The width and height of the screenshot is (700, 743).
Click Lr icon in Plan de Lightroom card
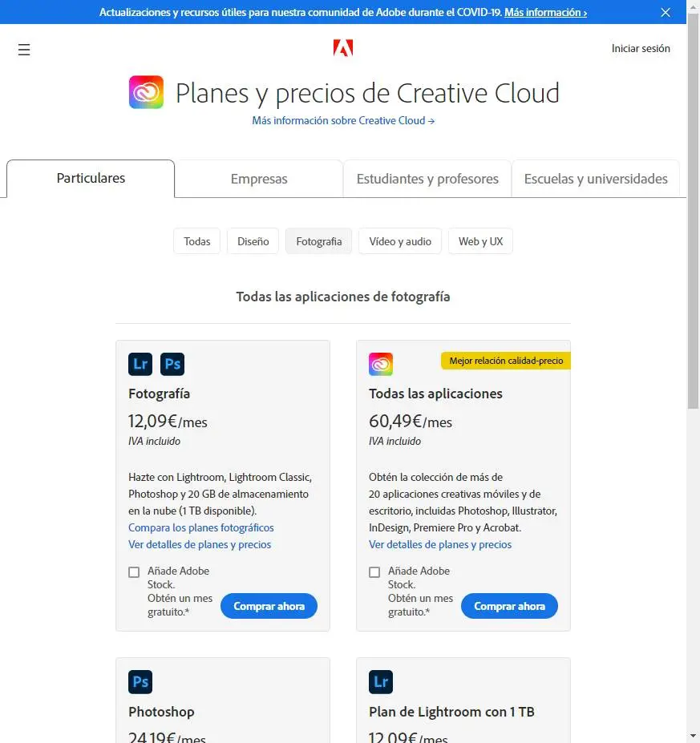pyautogui.click(x=381, y=681)
